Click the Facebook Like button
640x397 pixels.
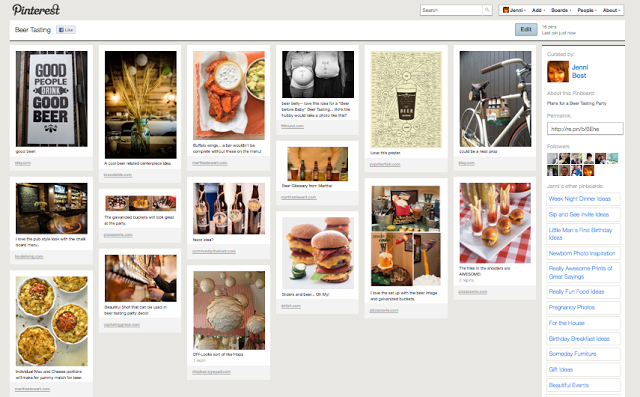pyautogui.click(x=66, y=30)
